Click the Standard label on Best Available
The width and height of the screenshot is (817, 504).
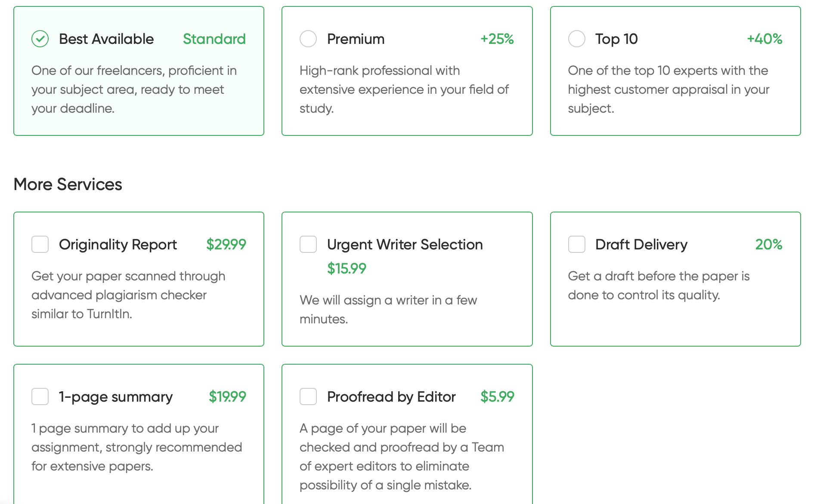tap(214, 39)
